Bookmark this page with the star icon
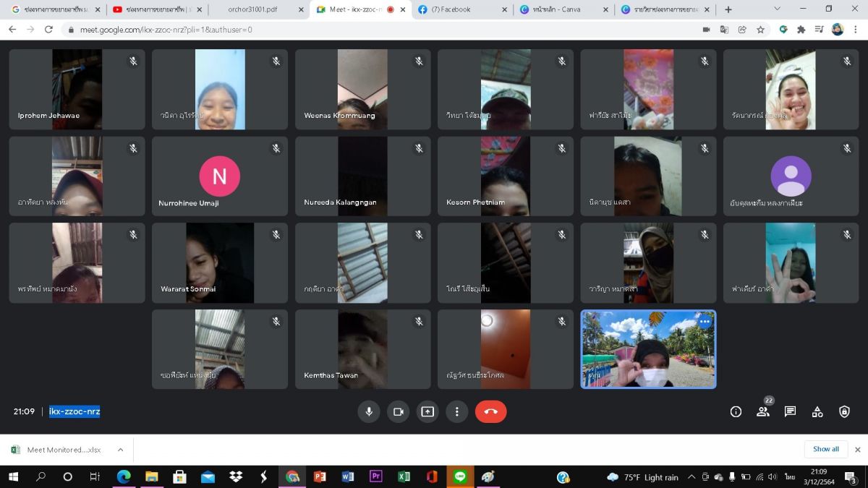 [760, 30]
